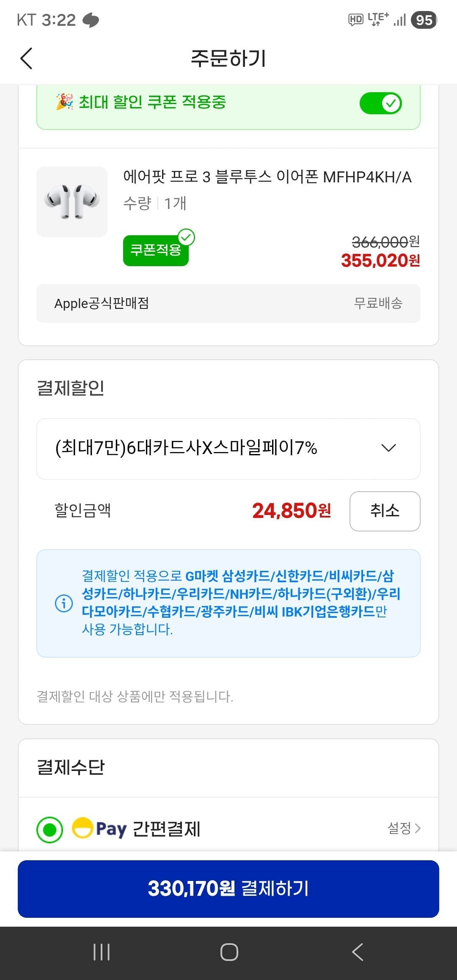Open the 6대카드사X스마일페이7% discount dropdown
Image resolution: width=457 pixels, height=980 pixels.
pos(228,449)
